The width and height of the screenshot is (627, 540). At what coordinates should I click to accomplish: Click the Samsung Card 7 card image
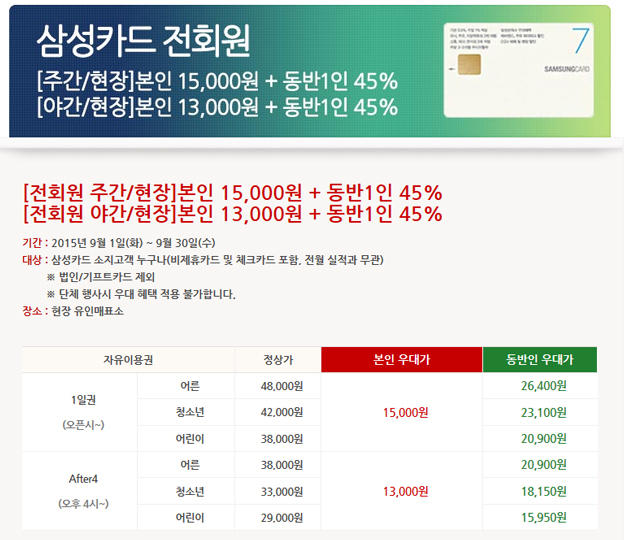pos(519,70)
